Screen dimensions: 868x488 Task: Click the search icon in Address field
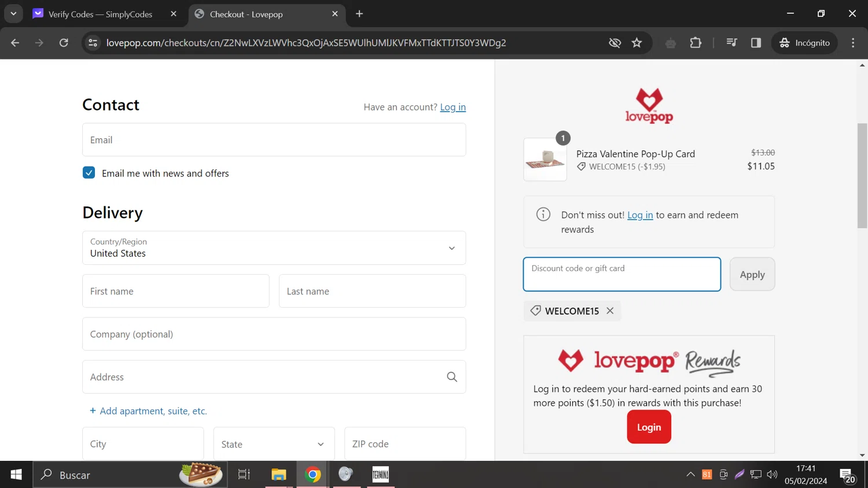coord(452,377)
